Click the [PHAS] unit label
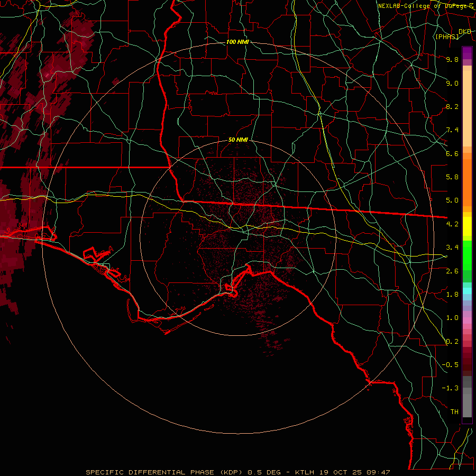The height and width of the screenshot is (476, 476). tap(447, 36)
